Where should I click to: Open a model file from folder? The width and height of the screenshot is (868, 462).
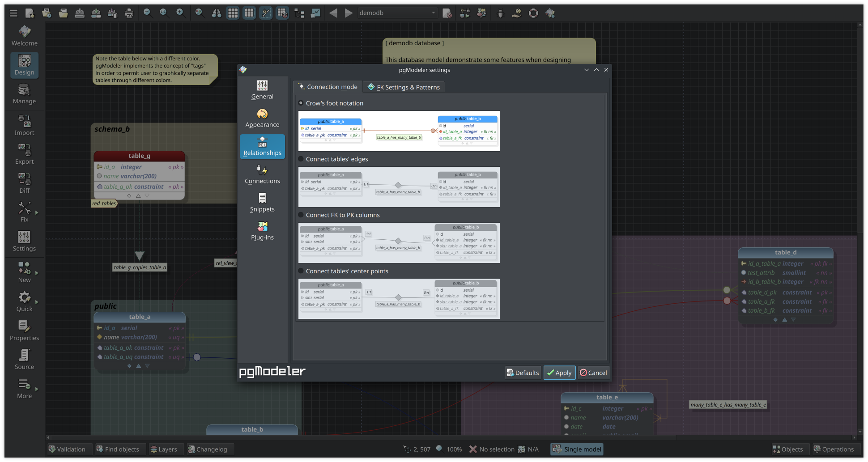pyautogui.click(x=63, y=13)
